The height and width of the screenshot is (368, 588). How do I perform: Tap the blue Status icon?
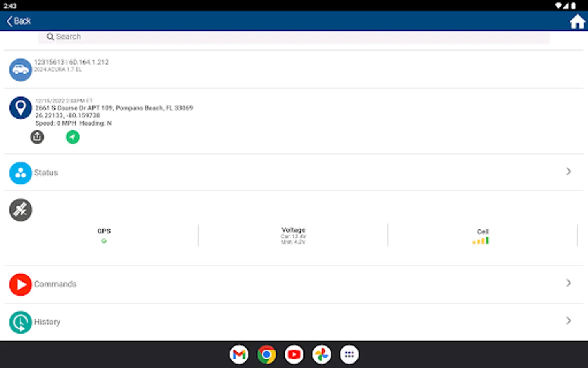20,173
